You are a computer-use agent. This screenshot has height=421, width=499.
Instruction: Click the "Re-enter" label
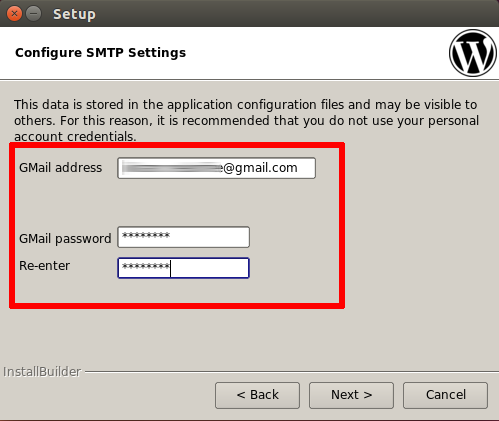click(x=44, y=266)
